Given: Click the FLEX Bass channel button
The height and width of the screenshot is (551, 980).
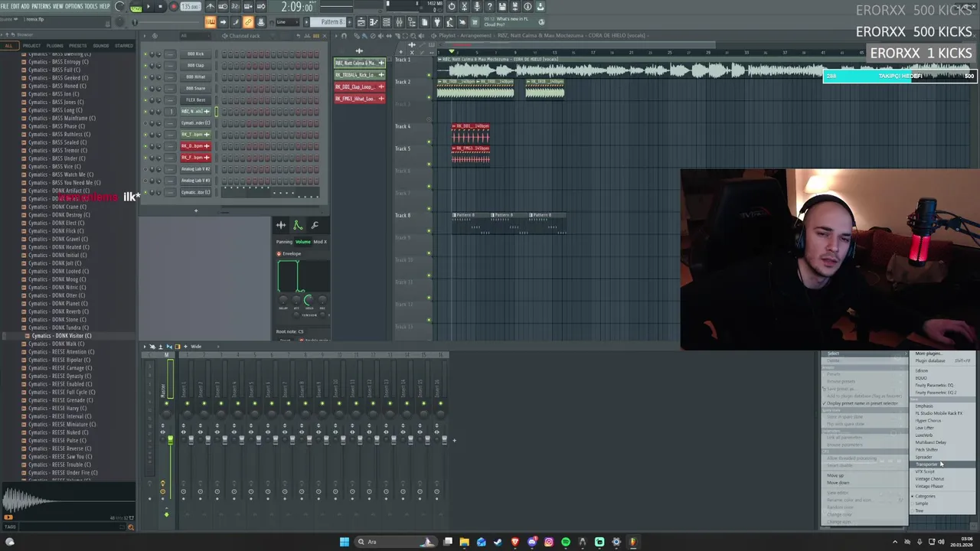Looking at the screenshot, I should coord(195,100).
